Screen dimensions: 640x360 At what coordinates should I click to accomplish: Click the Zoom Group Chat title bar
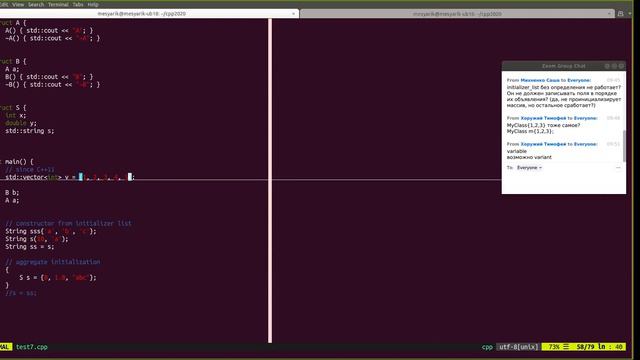pos(563,66)
